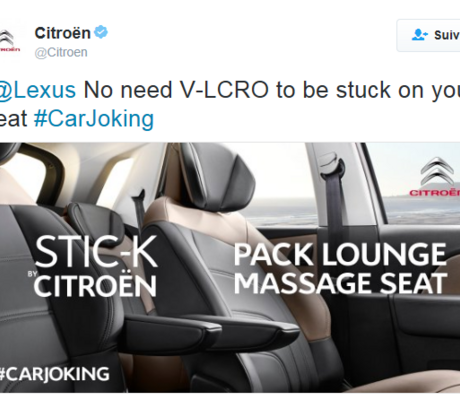Click the STIC-K title in image

[96, 252]
